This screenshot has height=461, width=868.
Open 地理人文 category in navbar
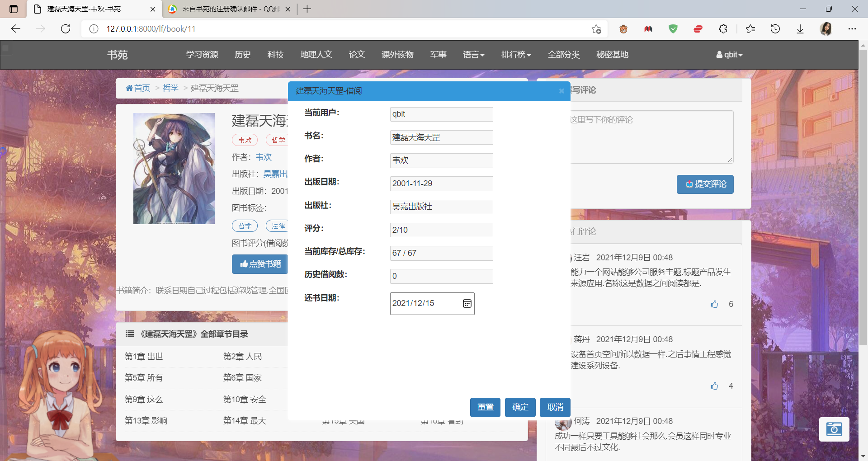(316, 55)
